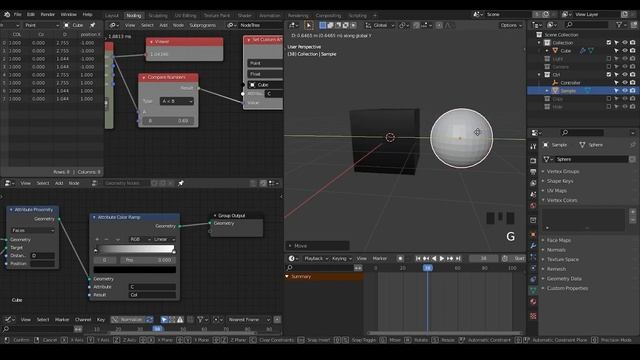
Task: Click the Pos field in Color Ramp node
Action: coord(149,260)
